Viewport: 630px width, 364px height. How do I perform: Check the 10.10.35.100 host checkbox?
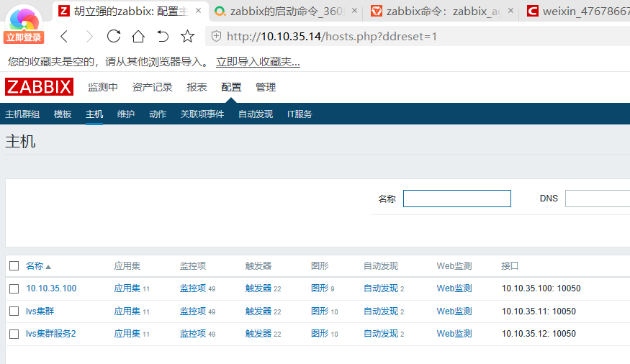[14, 288]
